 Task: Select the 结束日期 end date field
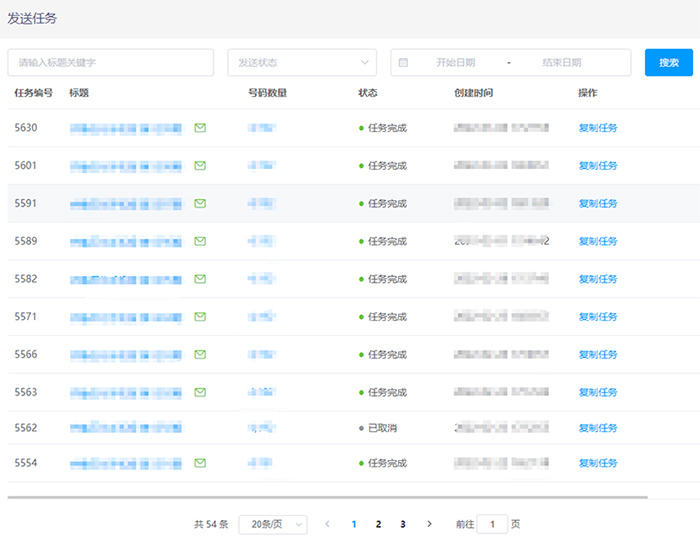pyautogui.click(x=561, y=62)
